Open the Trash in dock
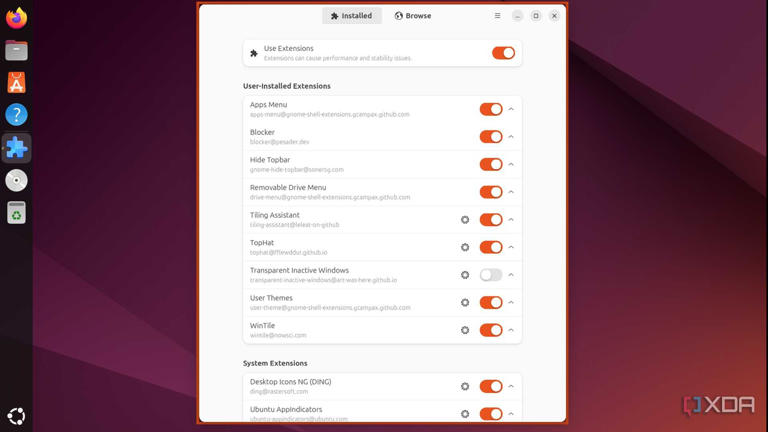 pyautogui.click(x=16, y=213)
